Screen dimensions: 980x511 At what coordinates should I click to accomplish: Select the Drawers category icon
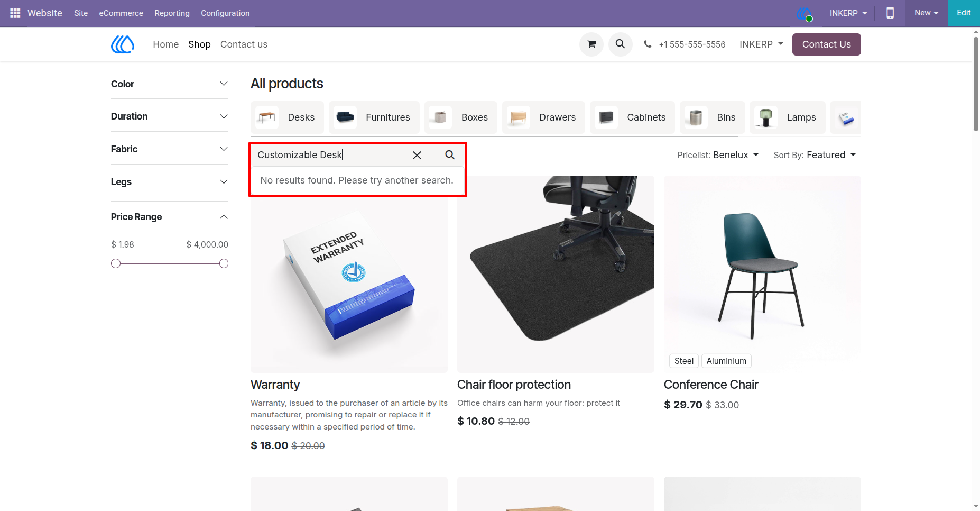[519, 117]
